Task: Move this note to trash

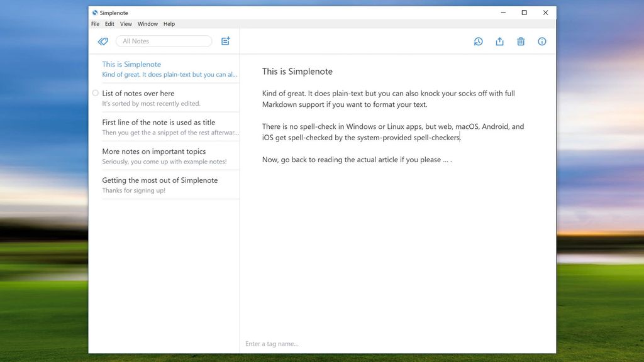Action: tap(521, 41)
